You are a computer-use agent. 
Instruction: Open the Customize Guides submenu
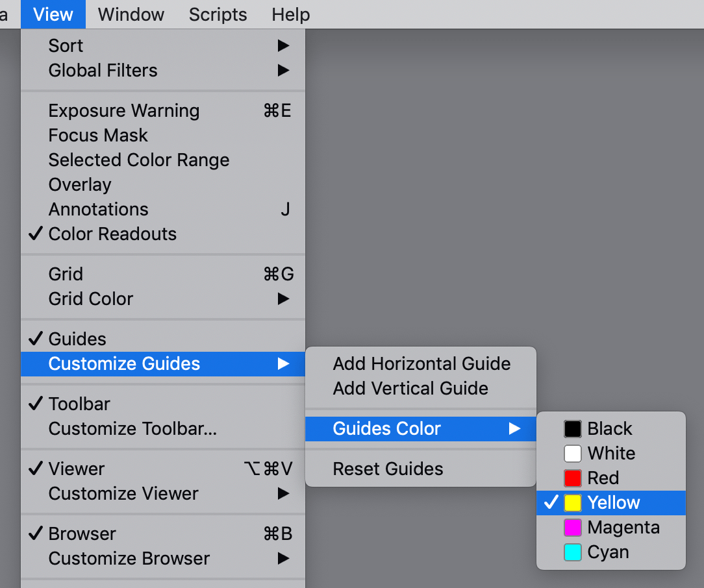(163, 363)
